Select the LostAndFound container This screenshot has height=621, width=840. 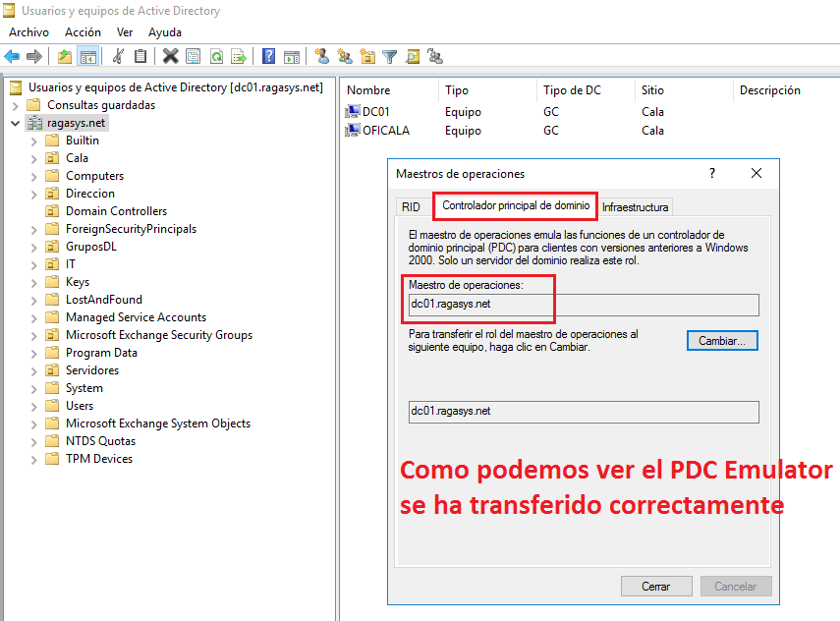click(104, 300)
